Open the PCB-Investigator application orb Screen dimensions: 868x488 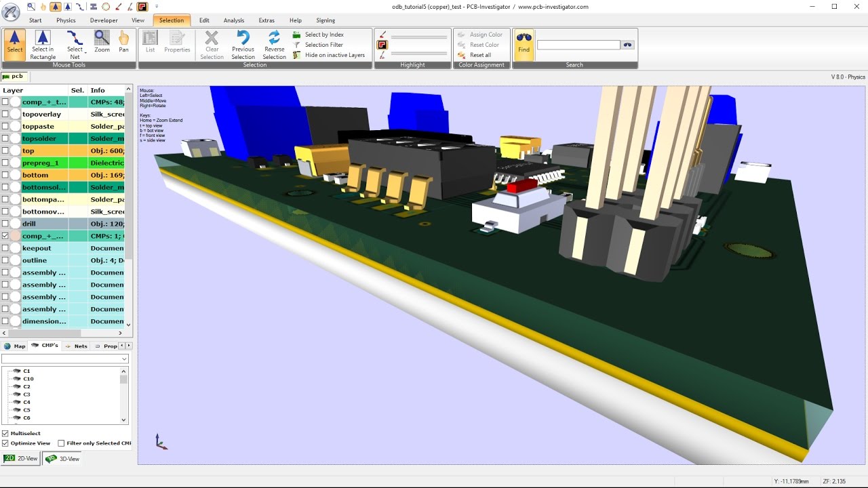11,12
